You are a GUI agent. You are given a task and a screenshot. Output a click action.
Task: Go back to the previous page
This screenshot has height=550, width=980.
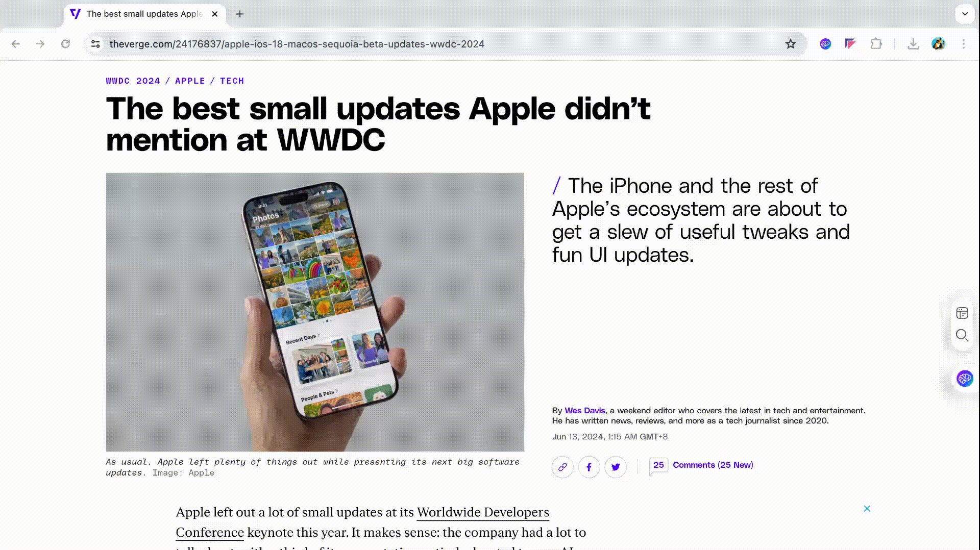(x=16, y=44)
